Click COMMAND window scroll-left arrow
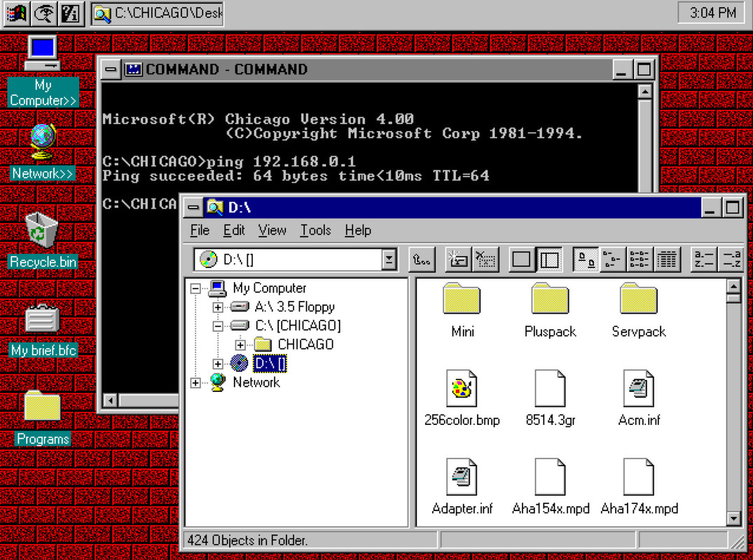Image resolution: width=753 pixels, height=560 pixels. click(x=111, y=400)
